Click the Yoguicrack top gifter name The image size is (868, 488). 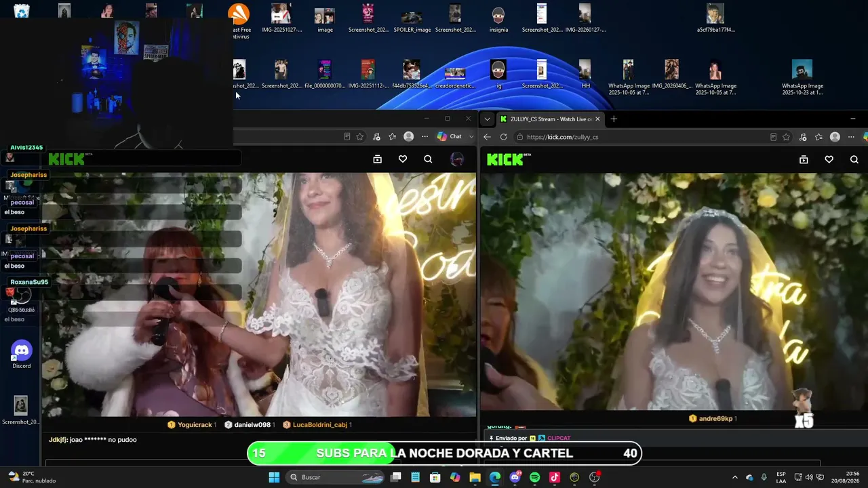tap(196, 425)
